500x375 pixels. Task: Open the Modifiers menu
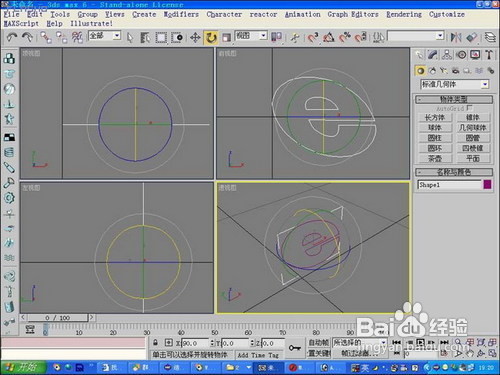click(x=181, y=14)
